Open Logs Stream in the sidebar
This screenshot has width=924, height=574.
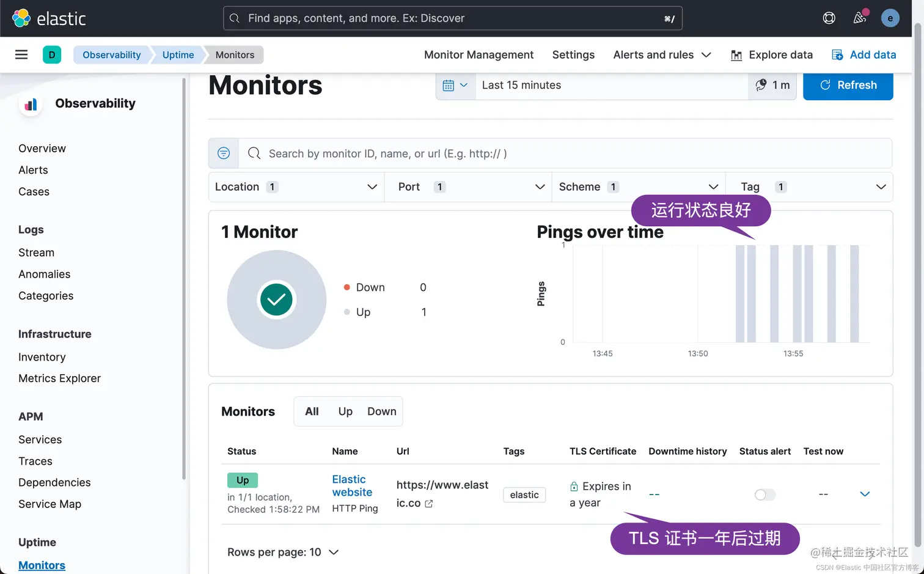36,252
